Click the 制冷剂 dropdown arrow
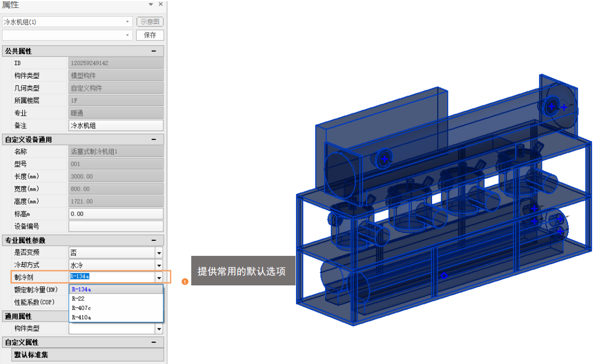615x364 pixels. click(x=159, y=277)
